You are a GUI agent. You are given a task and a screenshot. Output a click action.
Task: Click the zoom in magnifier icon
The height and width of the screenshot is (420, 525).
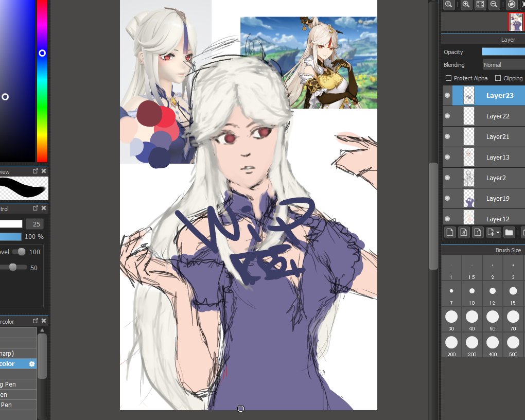tap(466, 4)
